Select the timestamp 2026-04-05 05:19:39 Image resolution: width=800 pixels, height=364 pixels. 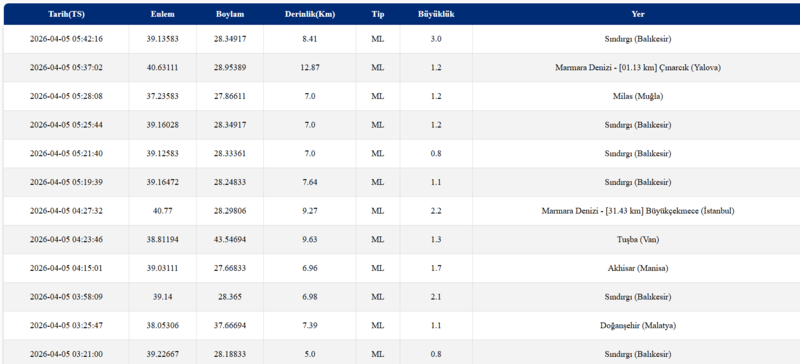point(66,182)
